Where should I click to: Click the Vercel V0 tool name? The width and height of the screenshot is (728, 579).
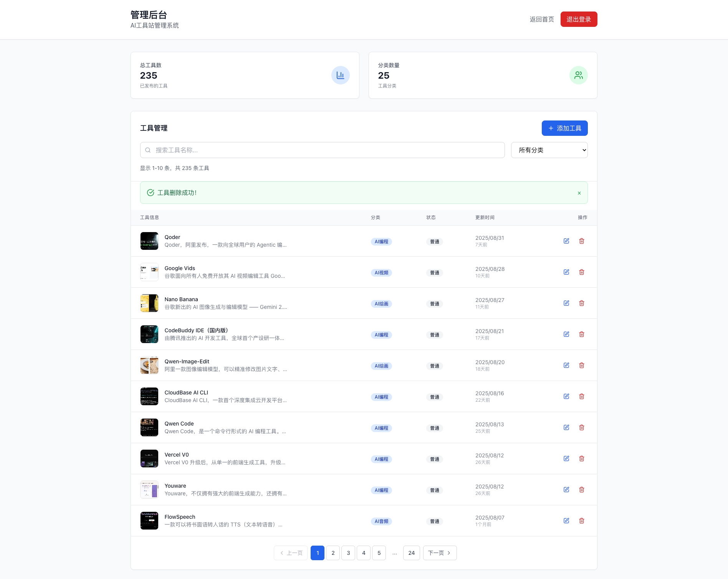click(x=177, y=455)
